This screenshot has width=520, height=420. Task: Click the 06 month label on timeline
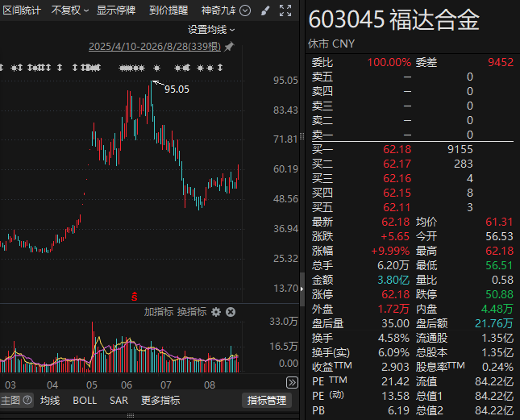[x=127, y=385]
